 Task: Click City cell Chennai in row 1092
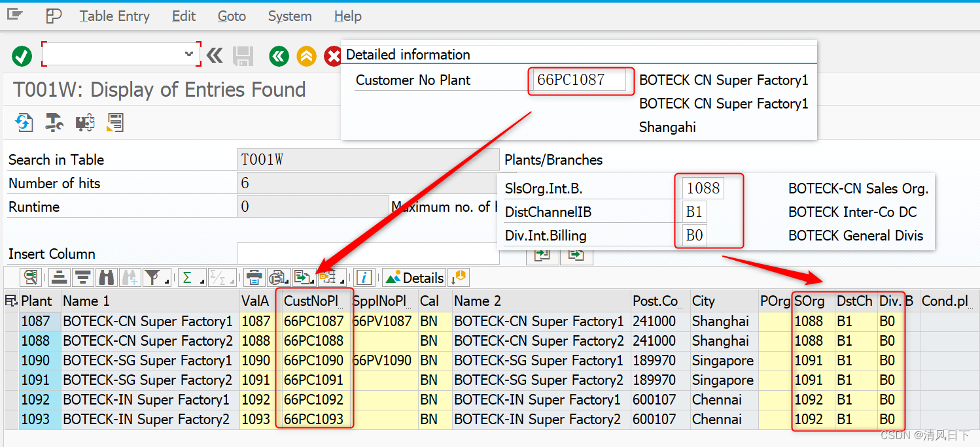click(724, 400)
